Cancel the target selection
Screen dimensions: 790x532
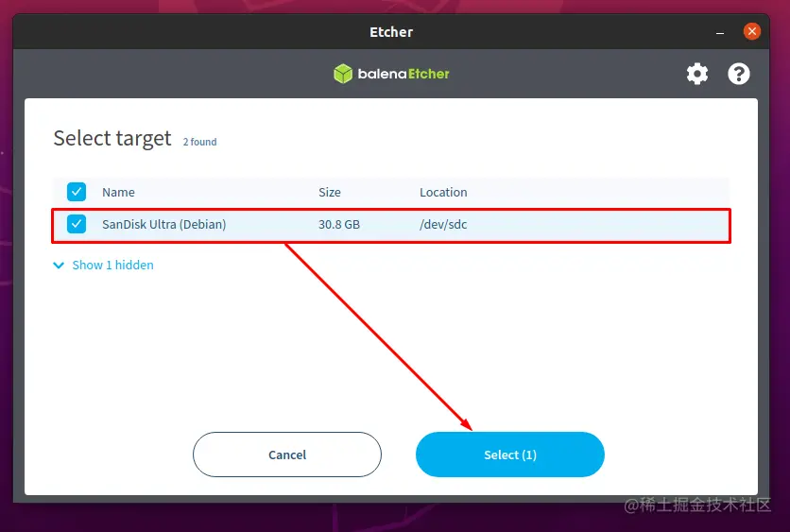[287, 455]
